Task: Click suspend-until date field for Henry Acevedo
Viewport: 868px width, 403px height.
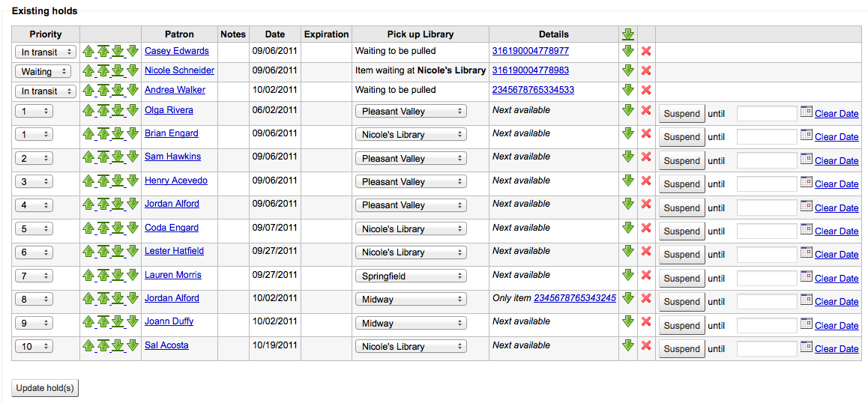Action: click(x=768, y=184)
